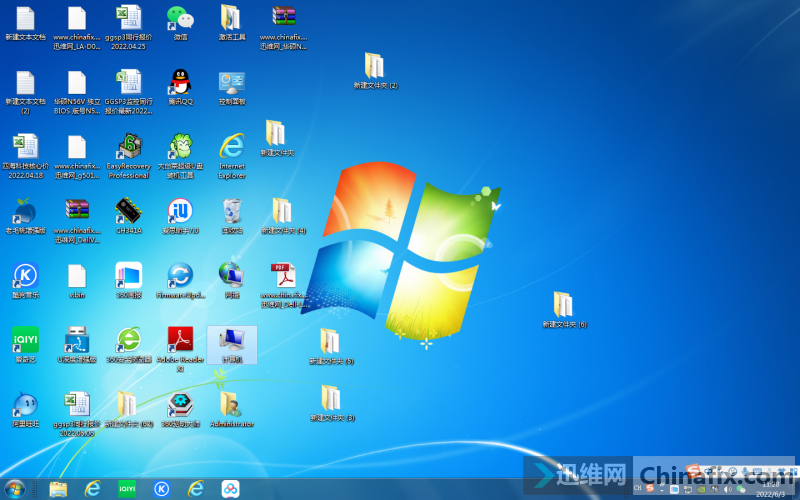Select the 老毛桃增强版 peach icon
The image size is (800, 500).
click(x=26, y=216)
